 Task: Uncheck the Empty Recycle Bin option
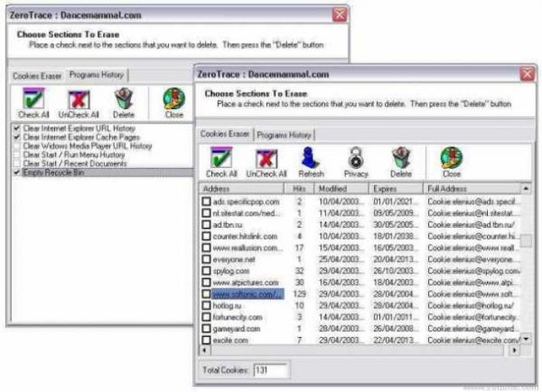point(17,172)
